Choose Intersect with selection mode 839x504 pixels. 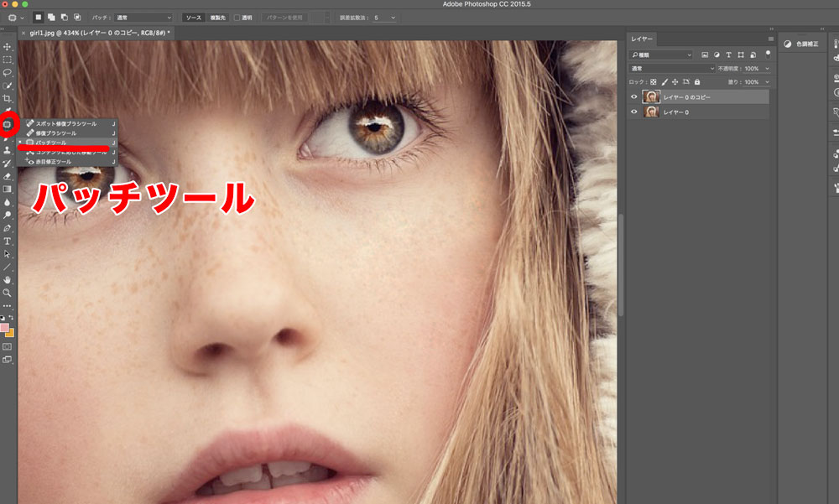click(x=77, y=18)
